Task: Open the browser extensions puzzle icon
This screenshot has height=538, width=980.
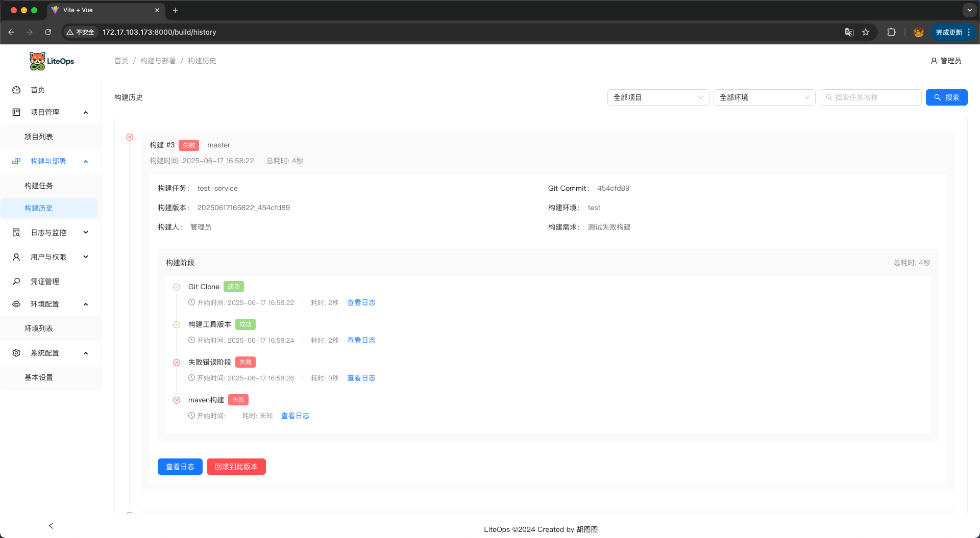Action: point(891,32)
